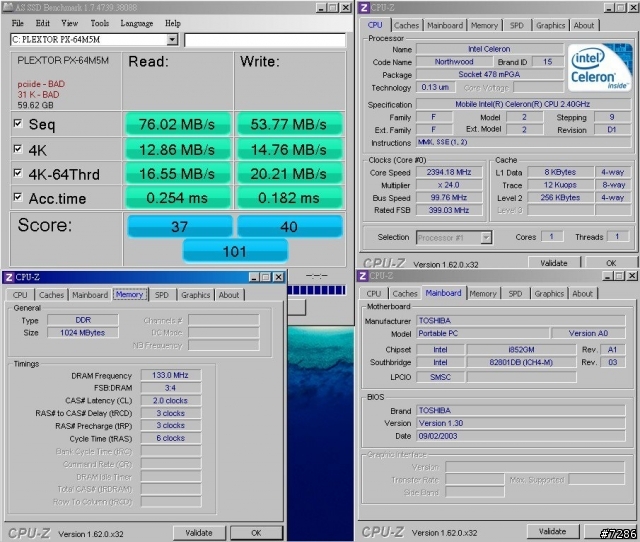The width and height of the screenshot is (640, 542).
Task: Click Validate in the Memory CPU-Z window
Action: 199,533
